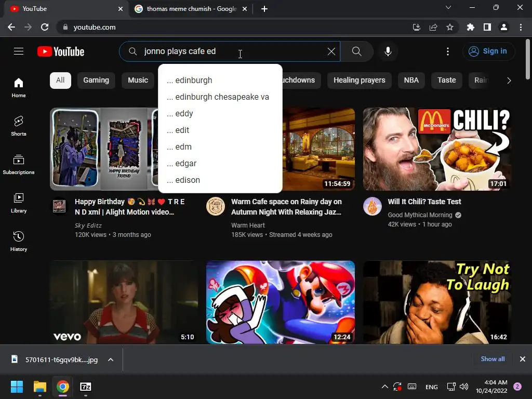The height and width of the screenshot is (399, 532).
Task: Choose suggestion 'edgar'
Action: pyautogui.click(x=220, y=164)
